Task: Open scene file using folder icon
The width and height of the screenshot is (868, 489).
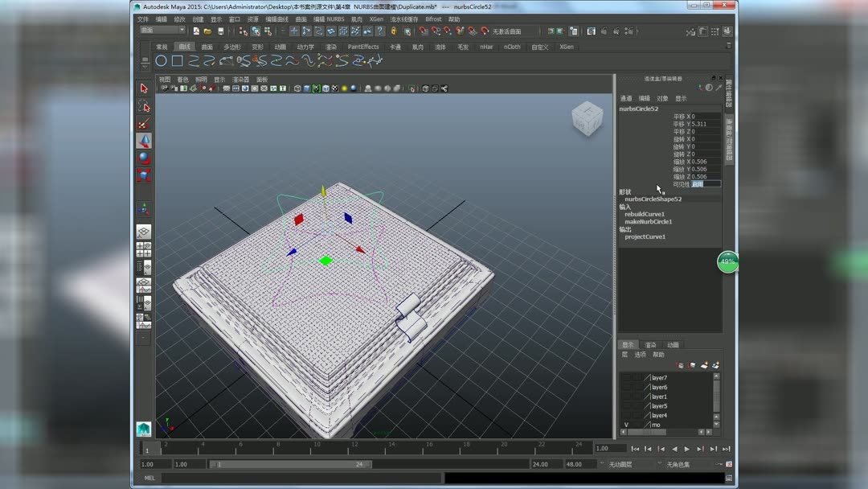Action: 208,31
